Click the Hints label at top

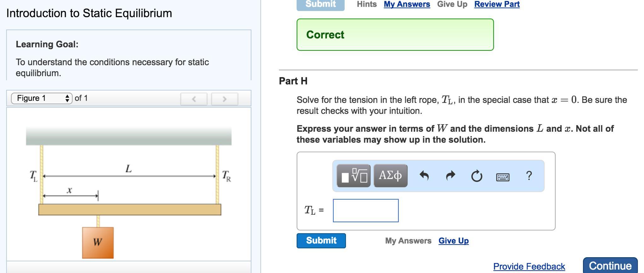coord(367,4)
